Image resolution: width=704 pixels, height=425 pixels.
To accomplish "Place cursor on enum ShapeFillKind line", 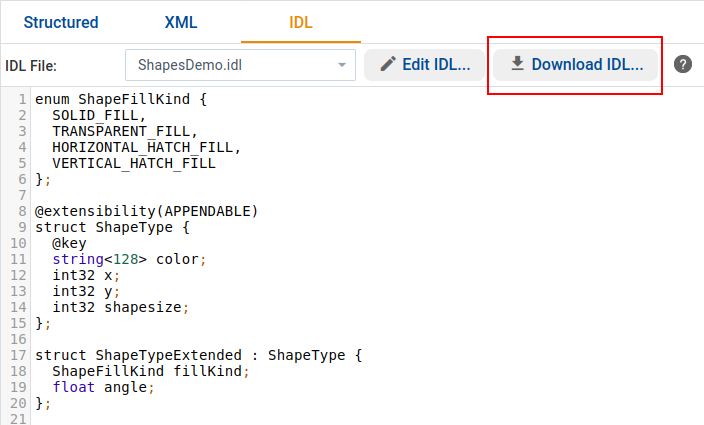I will pyautogui.click(x=120, y=99).
